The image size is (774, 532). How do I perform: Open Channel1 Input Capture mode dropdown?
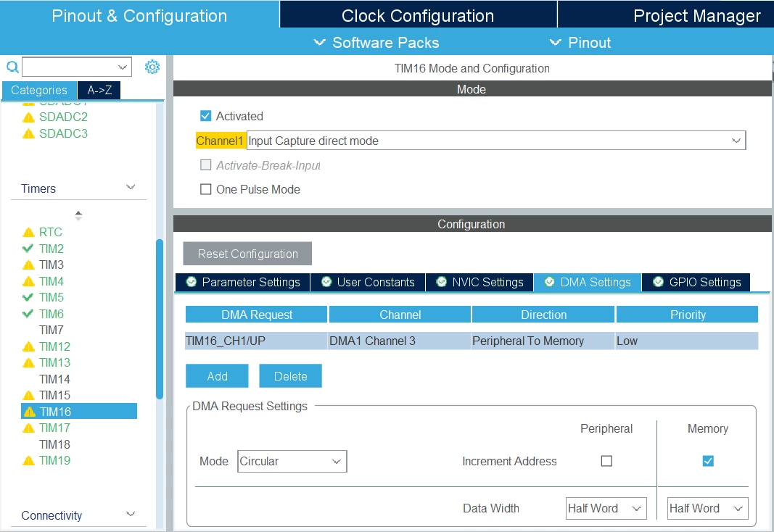(x=496, y=141)
